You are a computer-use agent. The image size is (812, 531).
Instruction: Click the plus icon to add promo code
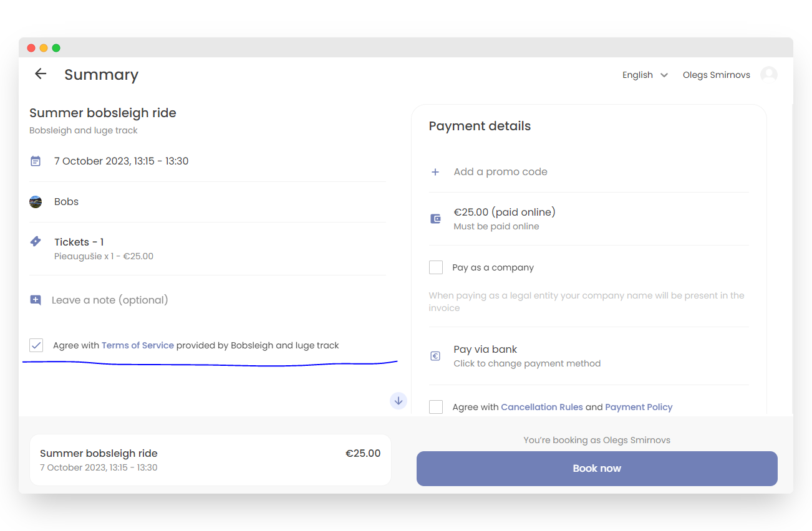click(x=435, y=172)
